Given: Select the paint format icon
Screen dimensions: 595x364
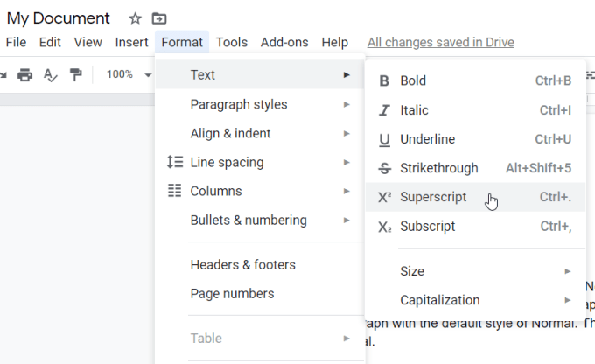Looking at the screenshot, I should click(75, 74).
